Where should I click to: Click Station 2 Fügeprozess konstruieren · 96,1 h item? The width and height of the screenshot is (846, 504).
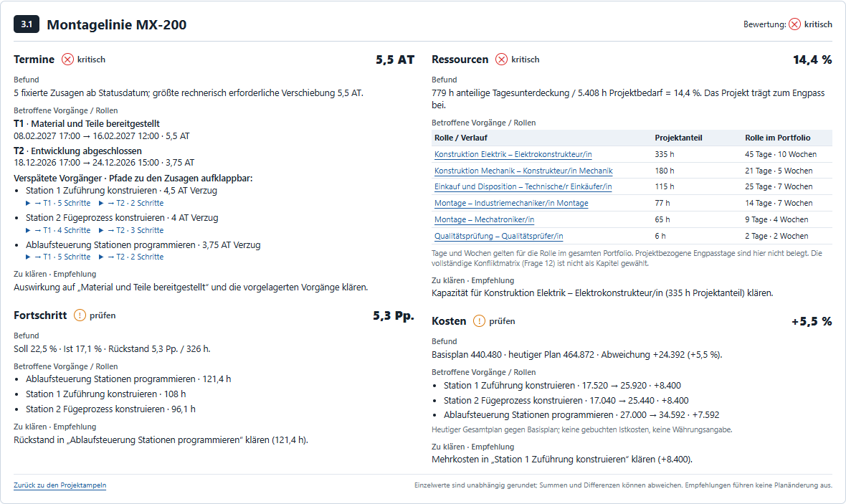(110, 409)
